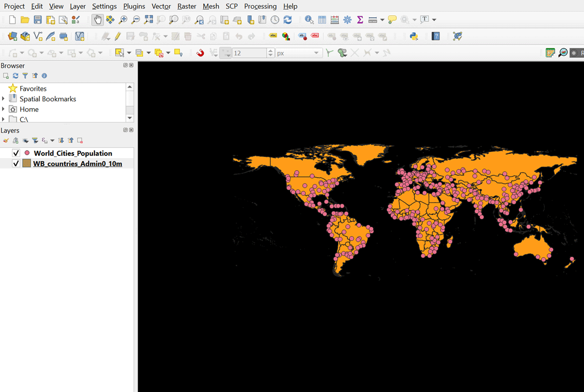Open the Temporal Controller clock icon
584x392 pixels.
coord(275,20)
